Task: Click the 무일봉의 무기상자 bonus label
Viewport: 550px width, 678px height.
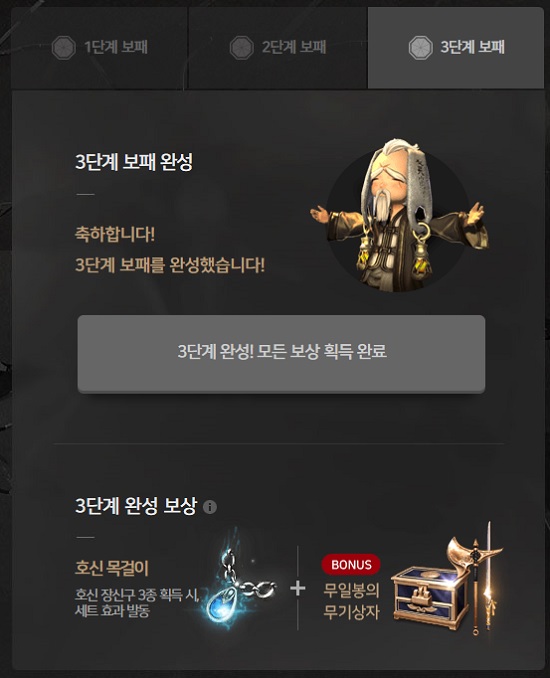Action: (352, 601)
